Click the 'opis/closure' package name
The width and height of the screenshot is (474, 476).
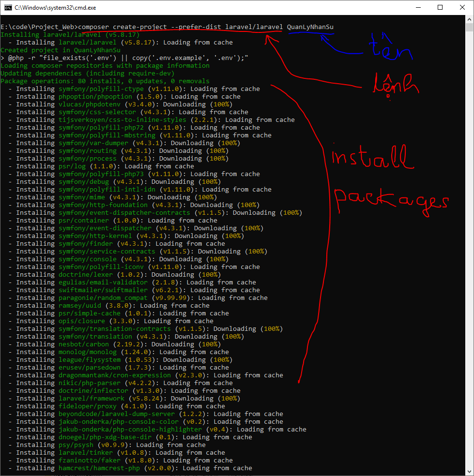pos(82,321)
